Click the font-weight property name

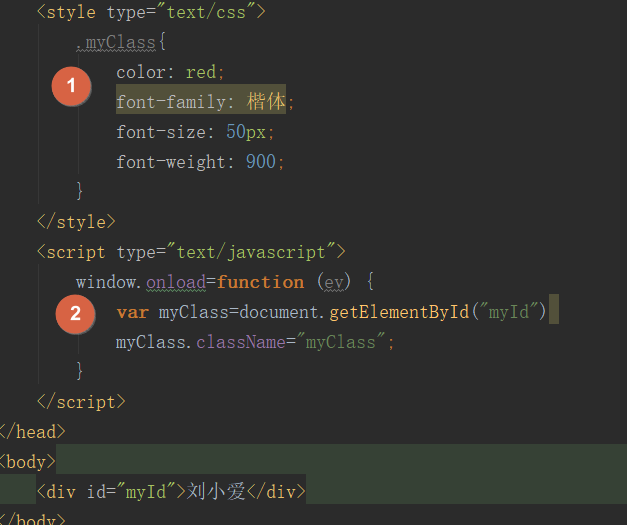point(170,162)
